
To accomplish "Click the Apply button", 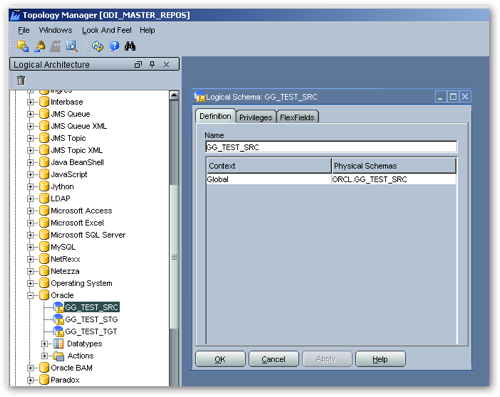I will [327, 359].
